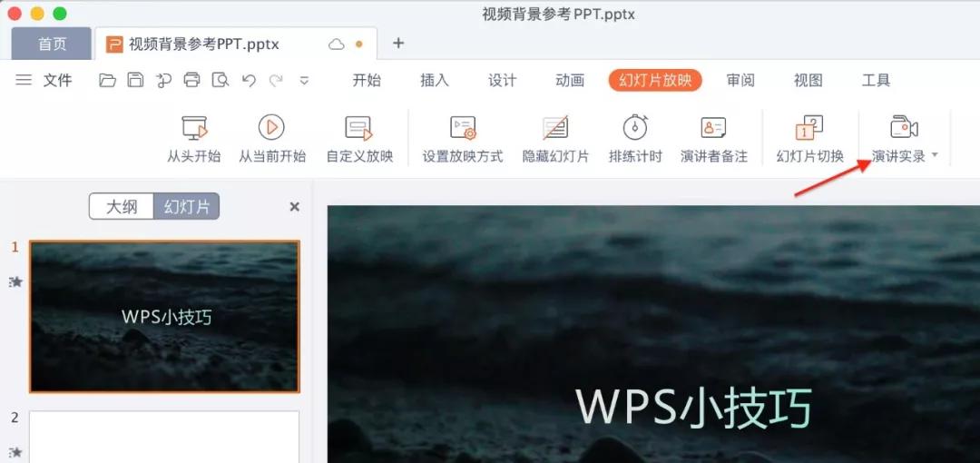
Task: Select the 视频背景参考PPT.pptx document tab
Action: 236,44
